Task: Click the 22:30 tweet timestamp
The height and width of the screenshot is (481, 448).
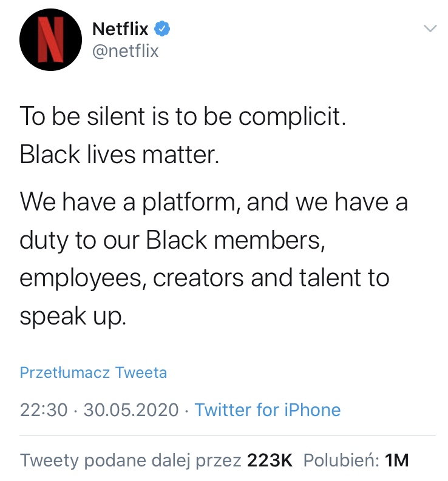Action: (x=44, y=409)
